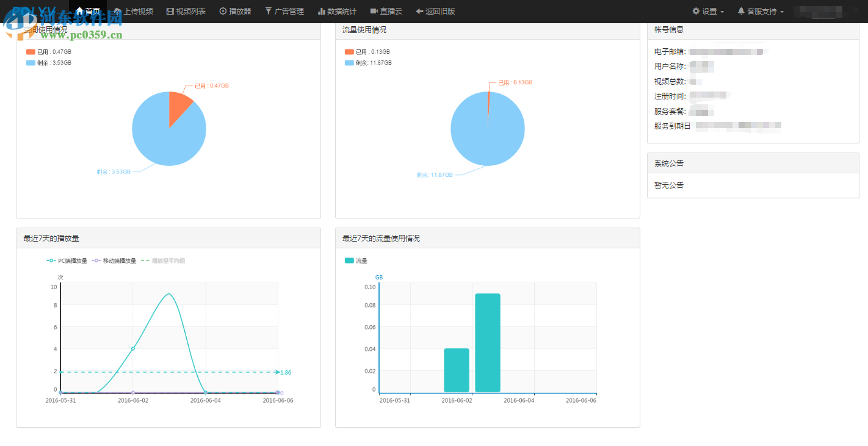Screen dimensions: 868x446
Task: Click the 返回旧版 link
Action: tap(435, 11)
